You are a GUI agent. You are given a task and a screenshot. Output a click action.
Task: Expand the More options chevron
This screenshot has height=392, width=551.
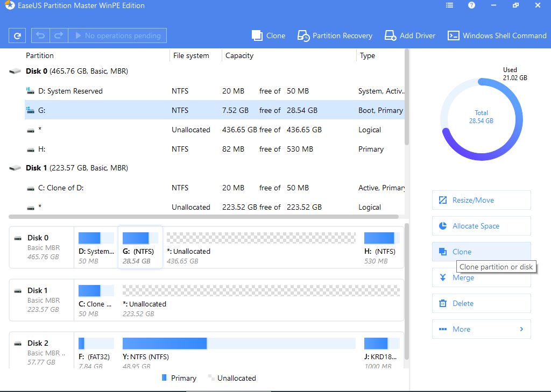tap(521, 329)
